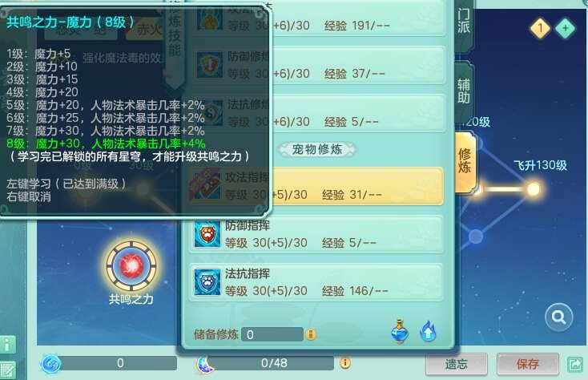The height and width of the screenshot is (380, 588).
Task: Click the moon 0/48 progress bar
Action: coord(265,362)
